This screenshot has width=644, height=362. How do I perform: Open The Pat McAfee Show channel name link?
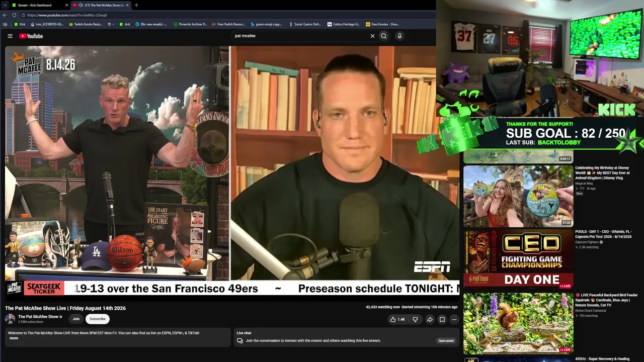pos(38,317)
